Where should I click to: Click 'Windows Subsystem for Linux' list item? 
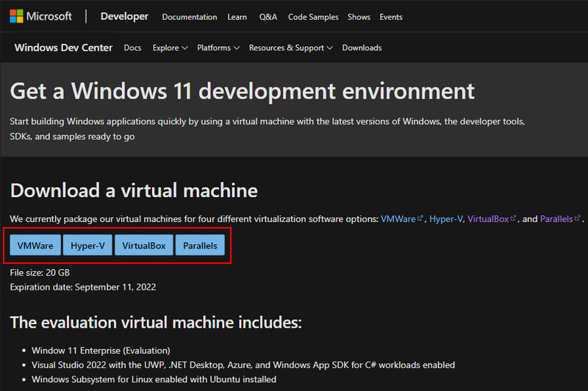point(154,379)
